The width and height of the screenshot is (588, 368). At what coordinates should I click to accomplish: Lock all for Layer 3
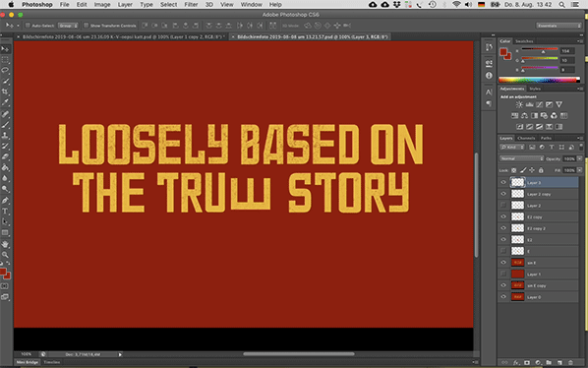(x=541, y=170)
